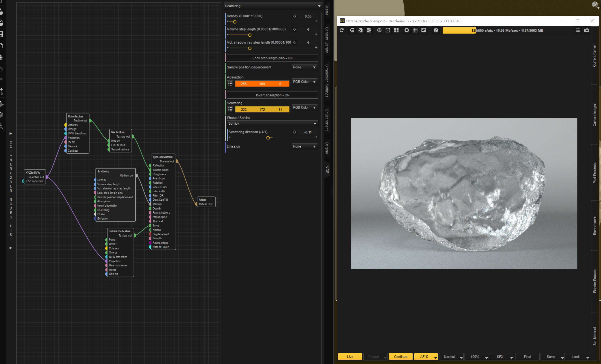The height and width of the screenshot is (364, 601).
Task: Open Absorption color list icon
Action: (230, 84)
